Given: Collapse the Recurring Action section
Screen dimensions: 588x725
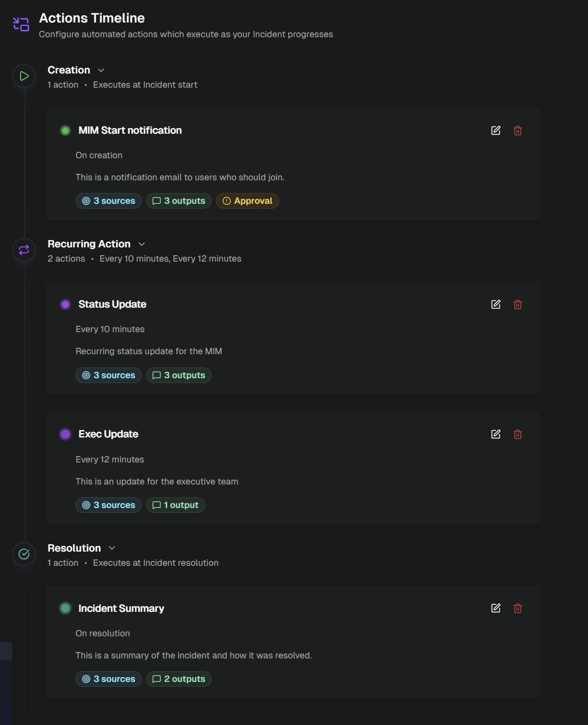Looking at the screenshot, I should pyautogui.click(x=142, y=244).
